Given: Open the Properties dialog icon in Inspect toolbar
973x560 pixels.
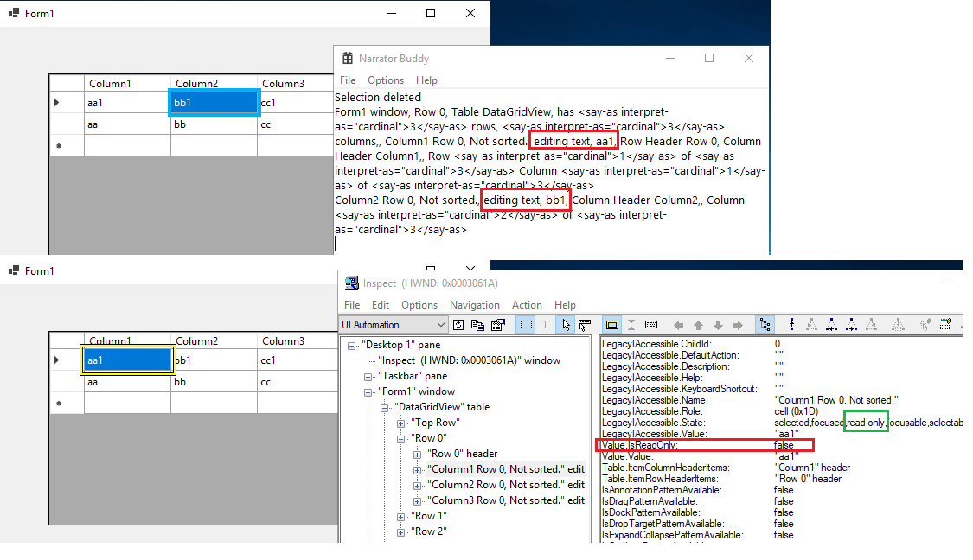Looking at the screenshot, I should (x=497, y=324).
